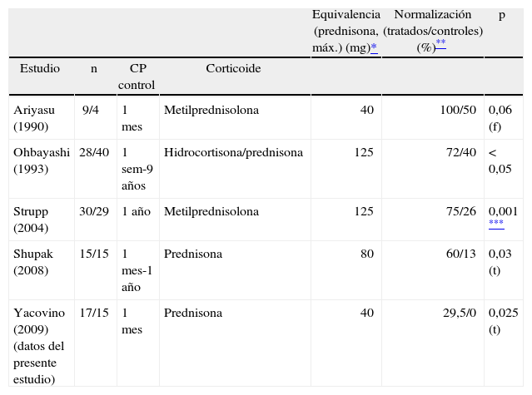Click the Estudio column header
532x395 pixels.
[40, 68]
